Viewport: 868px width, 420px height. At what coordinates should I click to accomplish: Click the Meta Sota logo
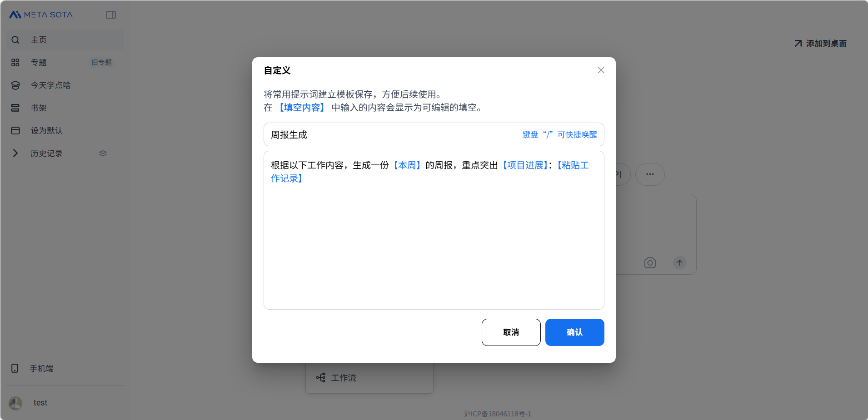point(41,15)
